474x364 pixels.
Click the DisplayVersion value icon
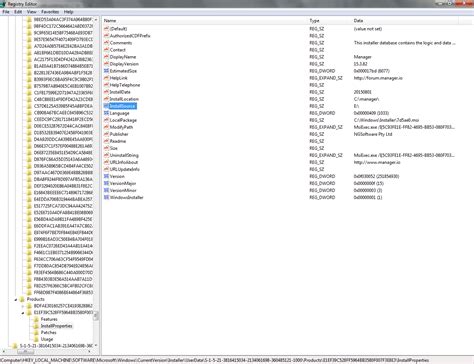[x=106, y=64]
